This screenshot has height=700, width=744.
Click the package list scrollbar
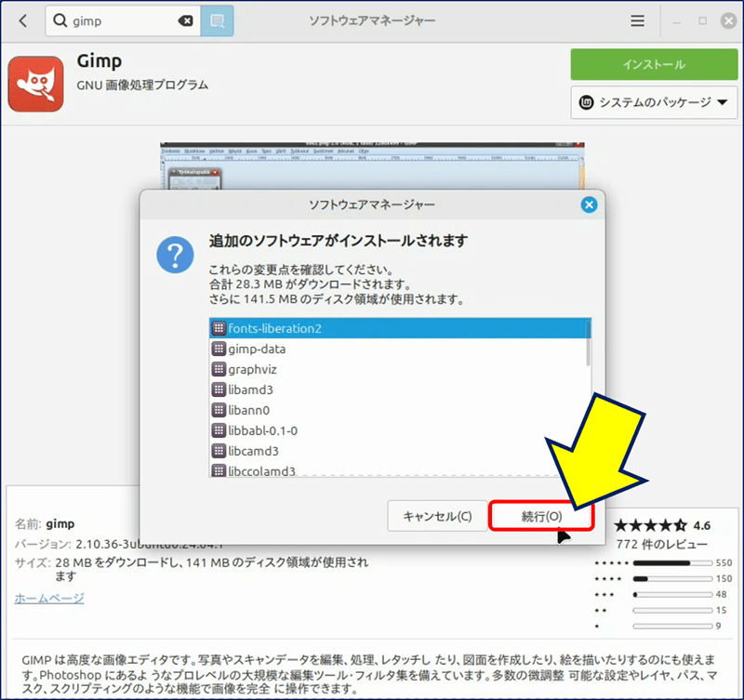(x=589, y=343)
